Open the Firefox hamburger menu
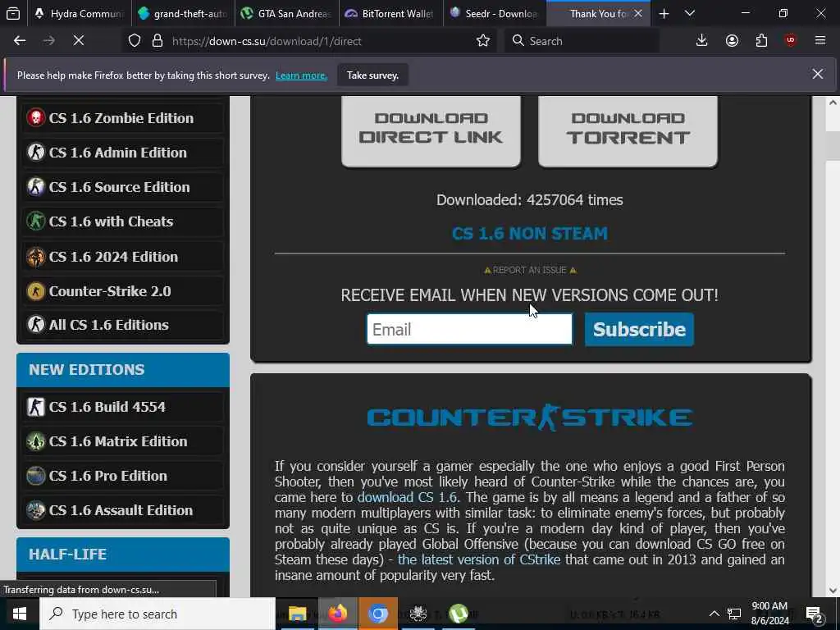 point(819,41)
